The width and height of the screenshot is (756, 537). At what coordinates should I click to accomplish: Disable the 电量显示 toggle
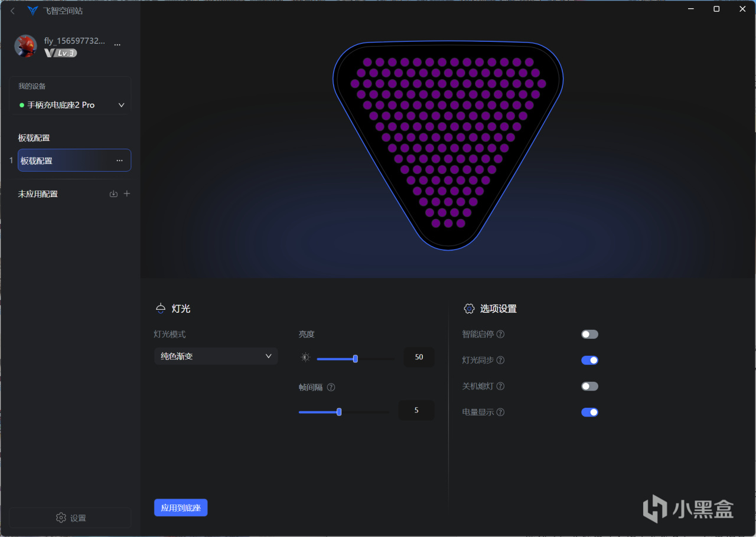pos(589,412)
